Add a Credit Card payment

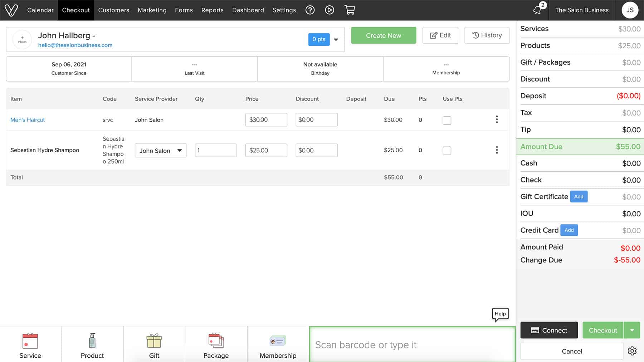click(569, 230)
